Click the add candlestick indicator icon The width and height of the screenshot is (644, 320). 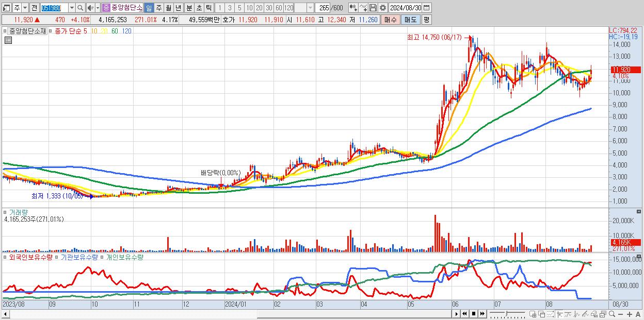(353, 8)
